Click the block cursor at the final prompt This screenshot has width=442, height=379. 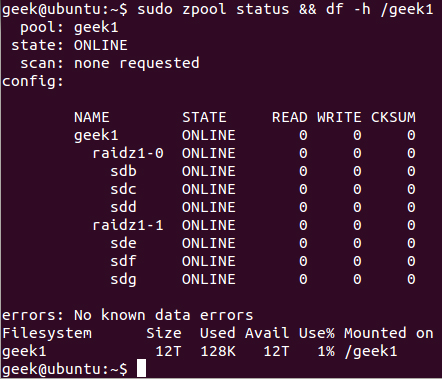(141, 368)
